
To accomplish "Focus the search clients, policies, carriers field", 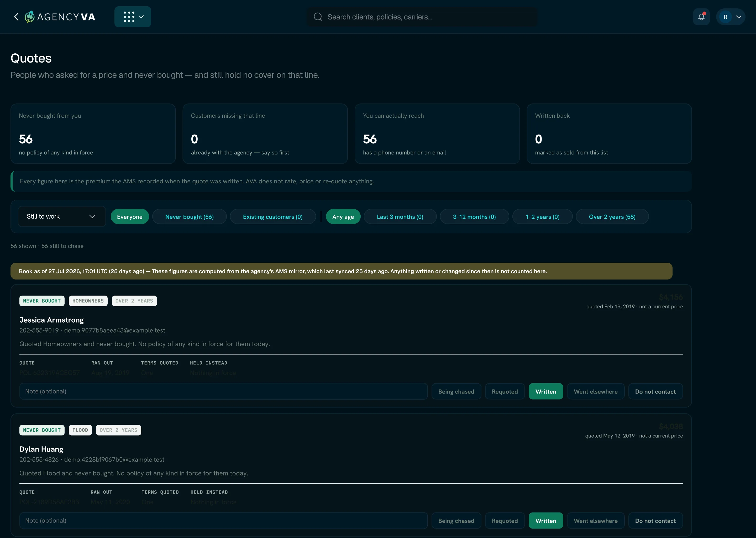I will [x=422, y=17].
